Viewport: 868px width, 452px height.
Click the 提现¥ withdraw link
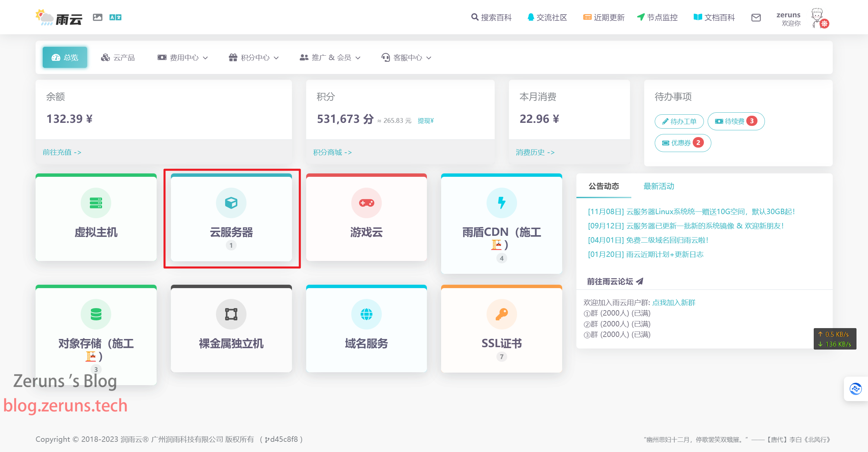pyautogui.click(x=426, y=121)
